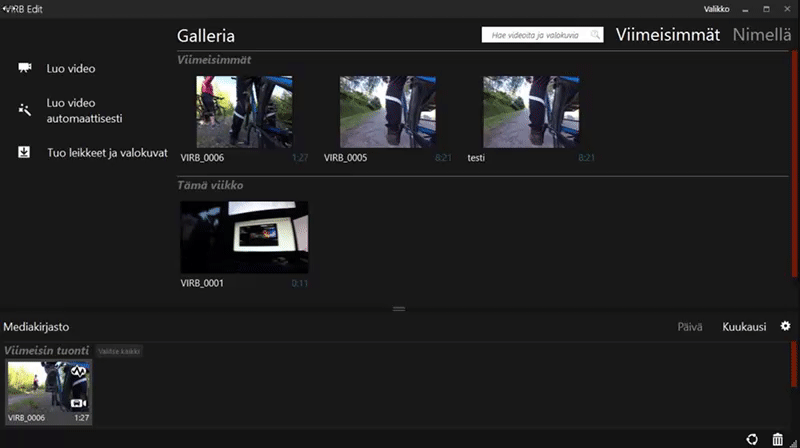Click the VIRB_0005 gallery label

click(345, 158)
